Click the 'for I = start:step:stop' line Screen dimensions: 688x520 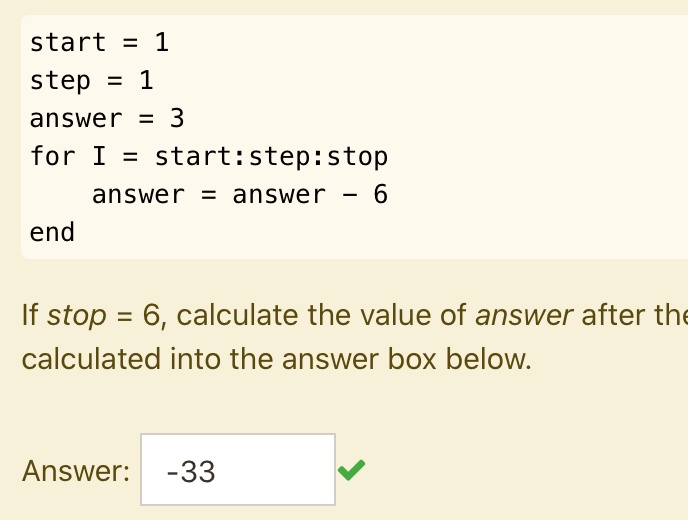(209, 157)
